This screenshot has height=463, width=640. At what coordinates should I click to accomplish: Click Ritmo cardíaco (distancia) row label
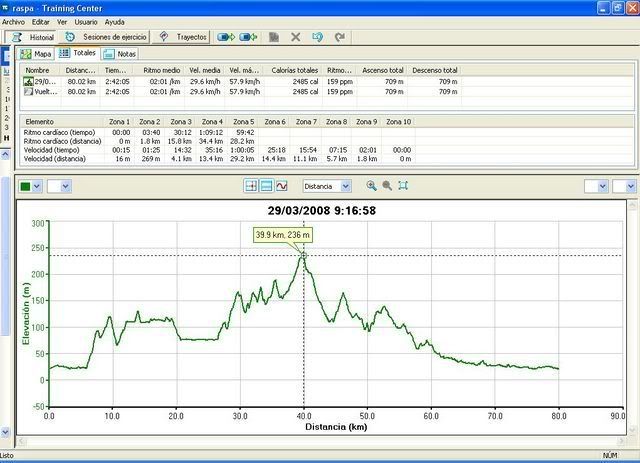[62, 141]
